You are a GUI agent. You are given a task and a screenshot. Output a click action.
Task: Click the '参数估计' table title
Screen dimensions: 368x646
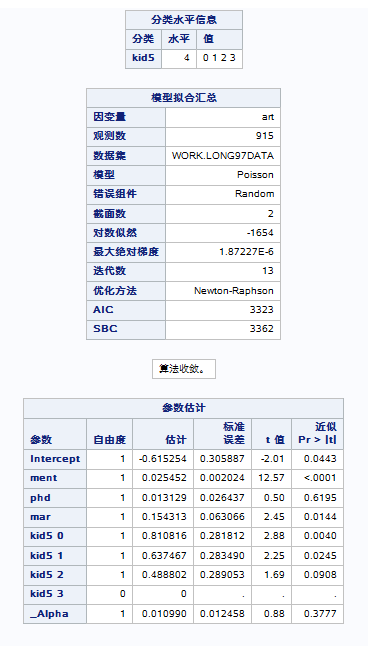(x=183, y=408)
